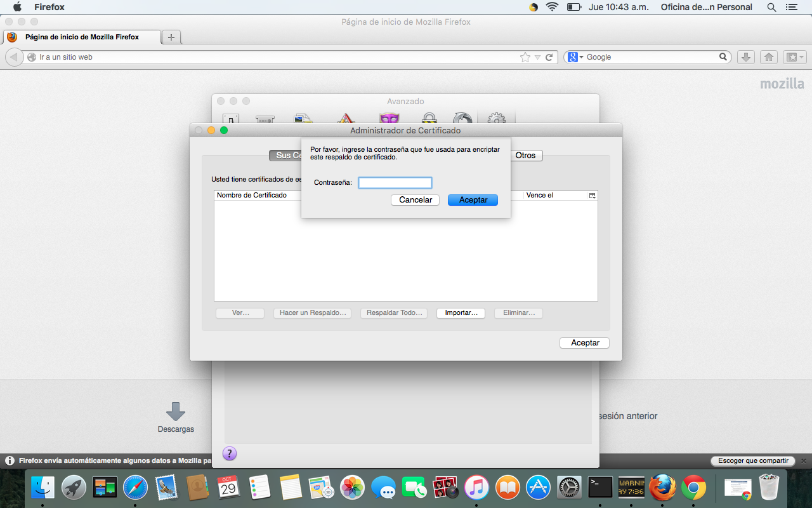The image size is (812, 508).
Task: Click the clock Jue 10:43 a.m.
Action: pyautogui.click(x=617, y=7)
